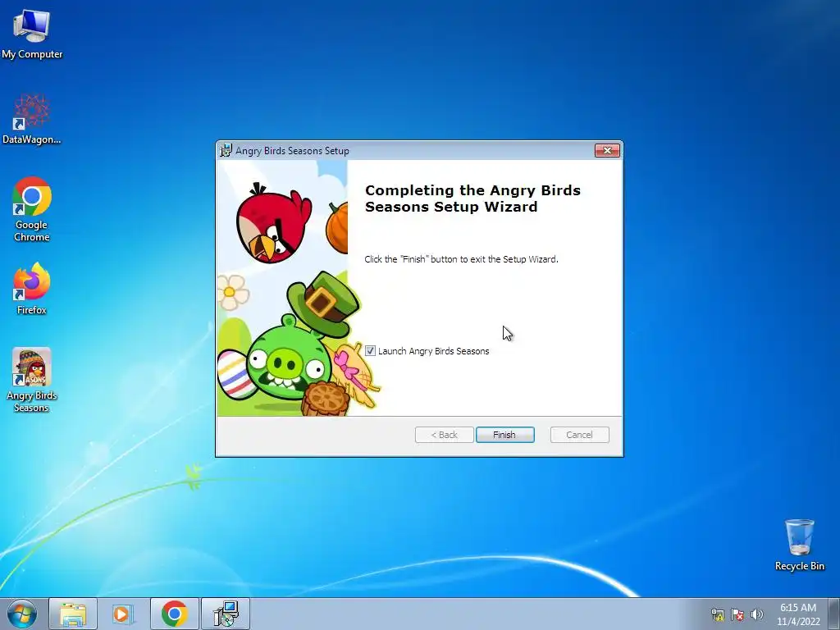Click the installer setup taskbar icon
This screenshot has height=630, width=840.
226,614
